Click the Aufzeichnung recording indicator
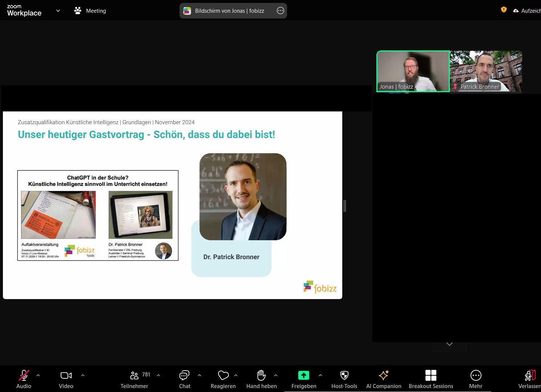The height and width of the screenshot is (392, 541). (x=527, y=11)
